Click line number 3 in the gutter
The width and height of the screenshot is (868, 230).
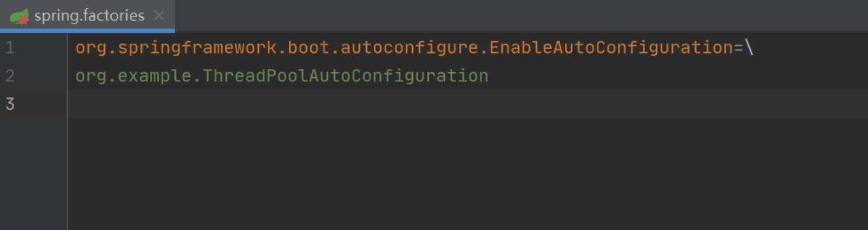point(10,104)
